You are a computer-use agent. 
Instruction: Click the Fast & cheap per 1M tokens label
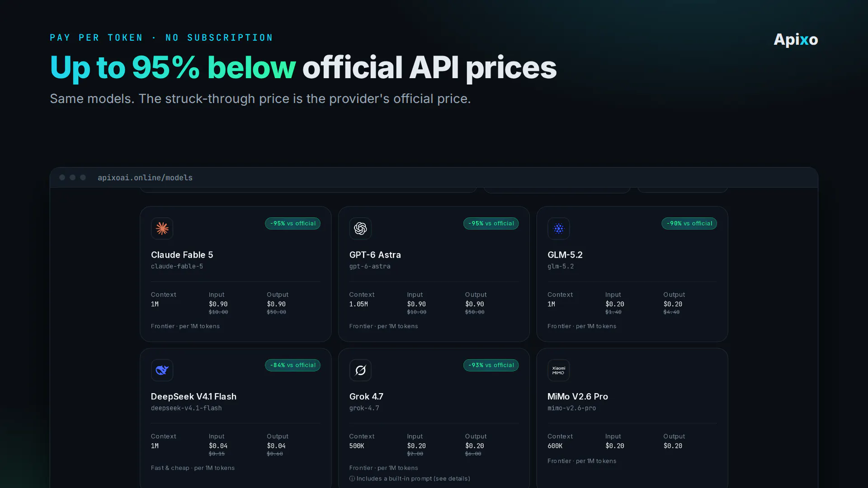(x=193, y=468)
